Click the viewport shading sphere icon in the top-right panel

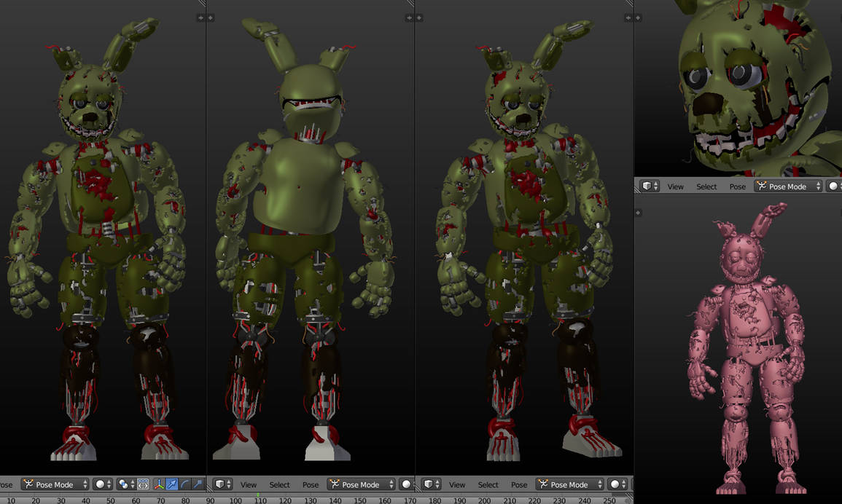[834, 186]
